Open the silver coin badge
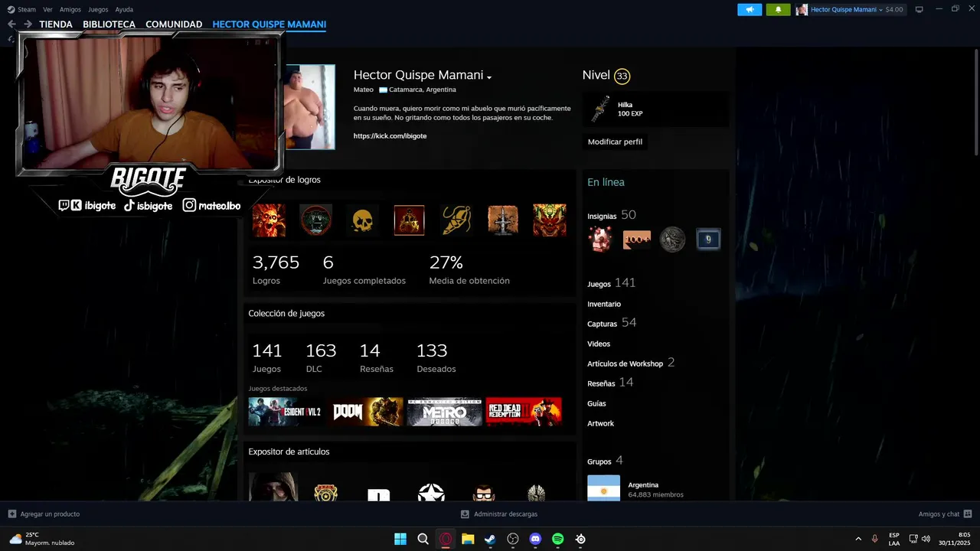Image resolution: width=980 pixels, height=551 pixels. (672, 240)
